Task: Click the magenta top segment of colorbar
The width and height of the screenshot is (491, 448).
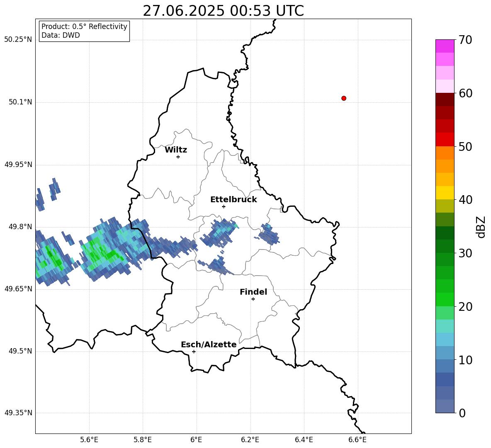Action: pyautogui.click(x=445, y=46)
